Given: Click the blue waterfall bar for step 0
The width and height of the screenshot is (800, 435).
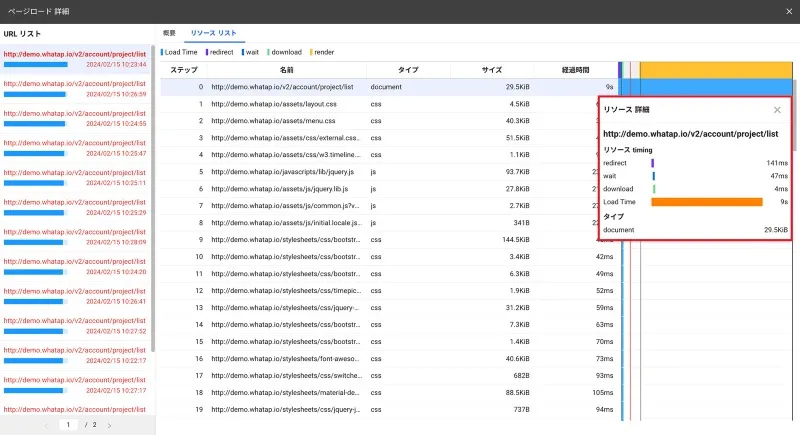Looking at the screenshot, I should pos(707,87).
